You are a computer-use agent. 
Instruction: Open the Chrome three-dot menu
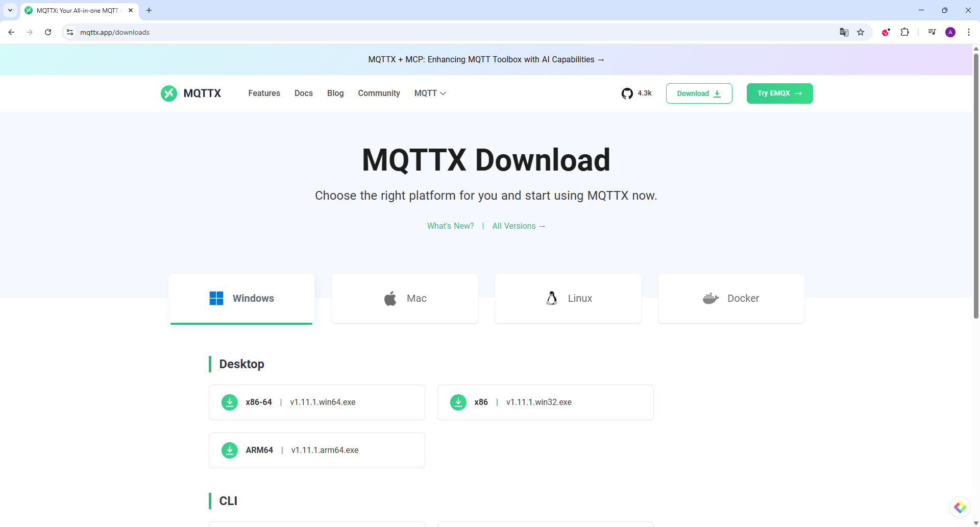pyautogui.click(x=969, y=32)
